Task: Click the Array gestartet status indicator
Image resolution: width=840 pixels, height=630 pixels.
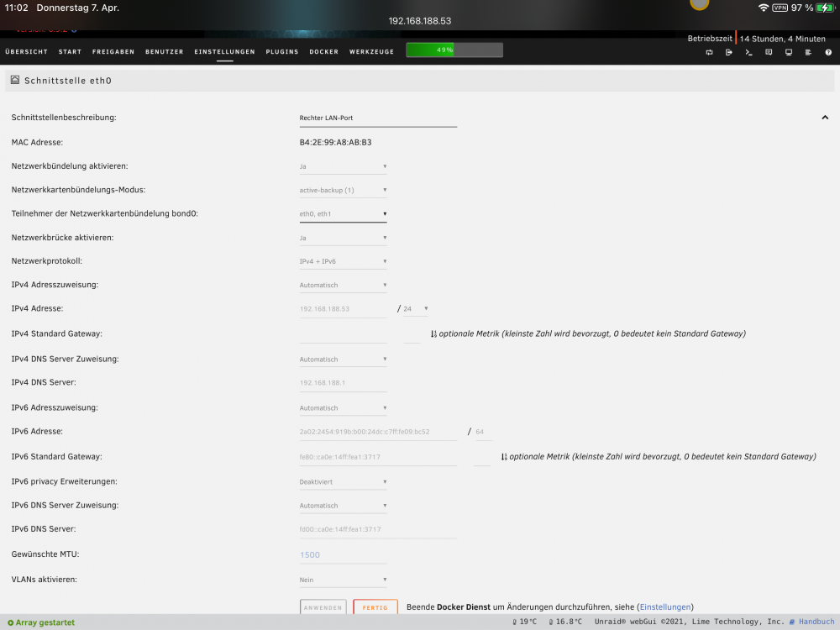Action: coord(41,622)
